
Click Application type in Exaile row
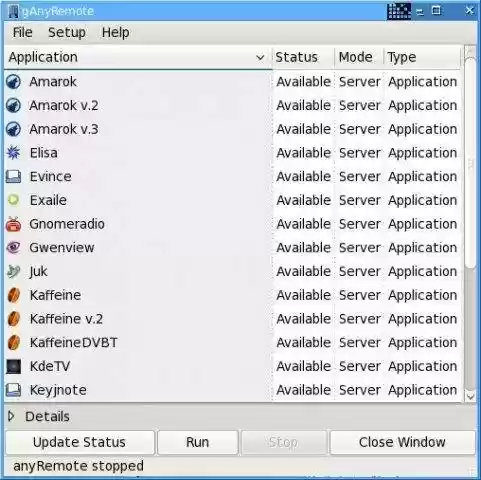tap(422, 200)
